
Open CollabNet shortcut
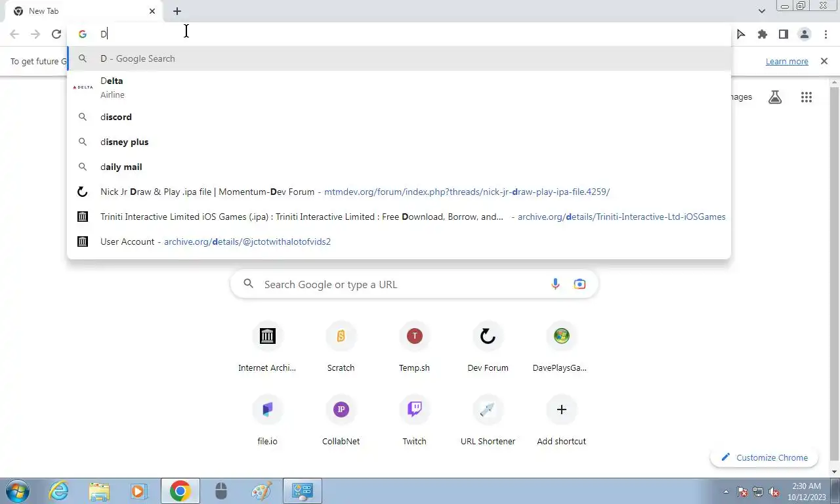(x=341, y=421)
